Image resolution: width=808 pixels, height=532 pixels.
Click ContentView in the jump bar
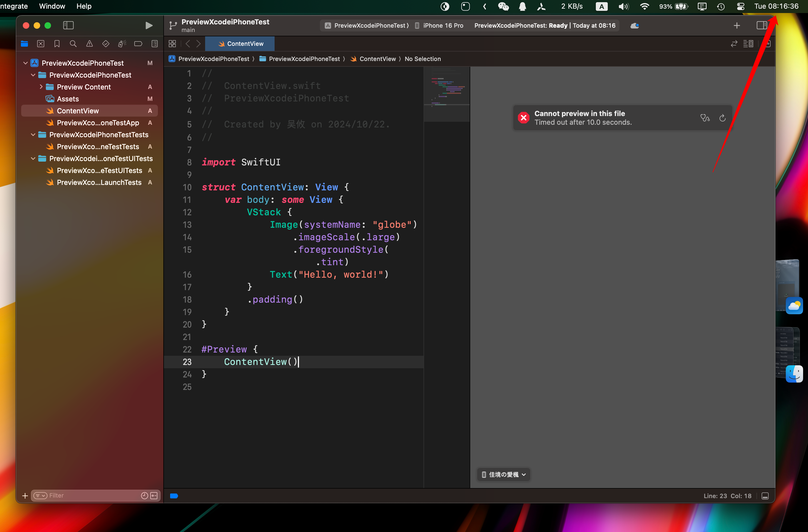pyautogui.click(x=373, y=59)
